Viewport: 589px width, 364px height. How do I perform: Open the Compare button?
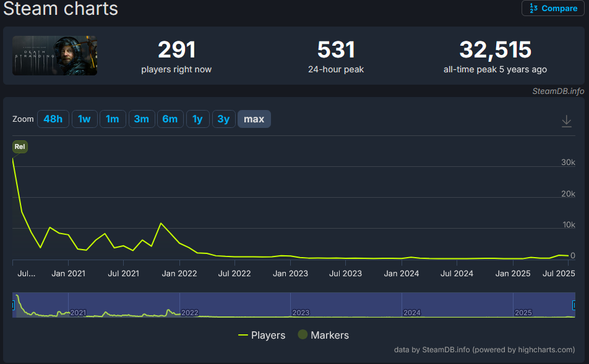coord(552,8)
